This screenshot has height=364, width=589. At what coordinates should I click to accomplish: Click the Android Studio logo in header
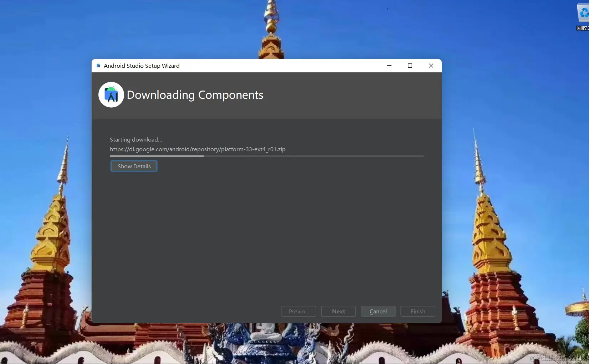click(x=111, y=95)
